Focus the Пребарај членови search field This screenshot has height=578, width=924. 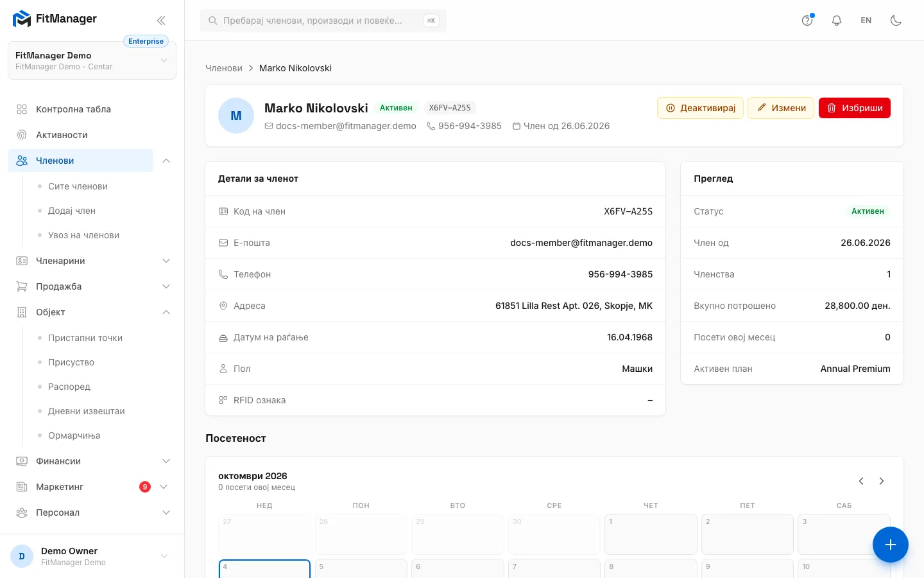(x=323, y=21)
